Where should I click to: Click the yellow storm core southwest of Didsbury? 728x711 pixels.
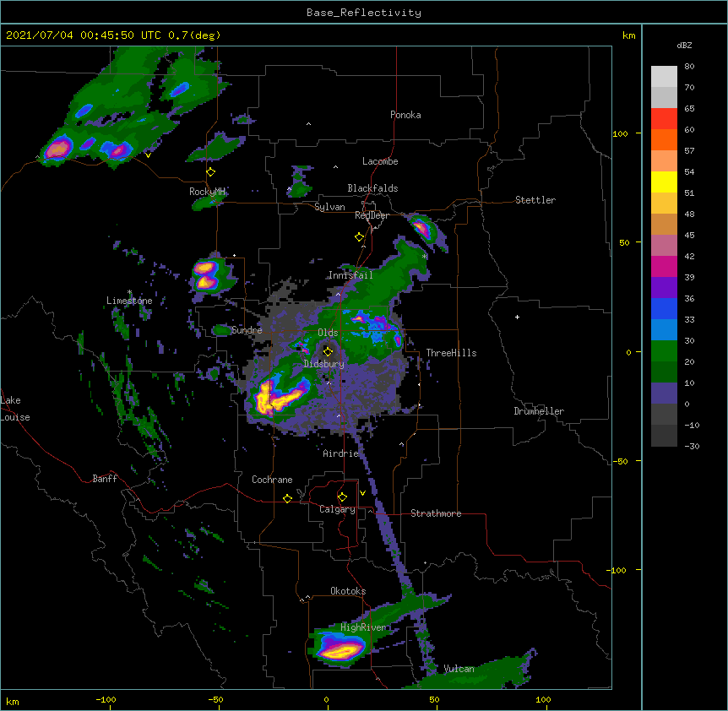coord(279,397)
